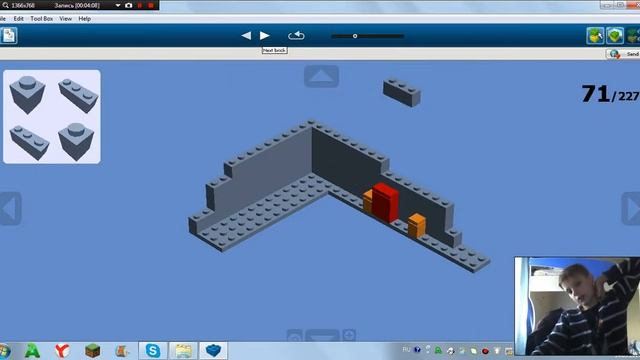
Task: Click the RU language indicator
Action: (x=406, y=350)
